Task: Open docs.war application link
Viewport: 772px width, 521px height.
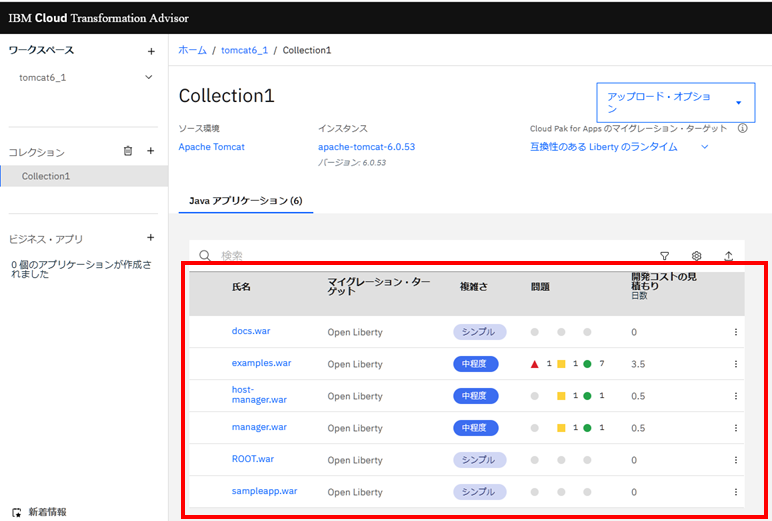Action: (x=251, y=331)
